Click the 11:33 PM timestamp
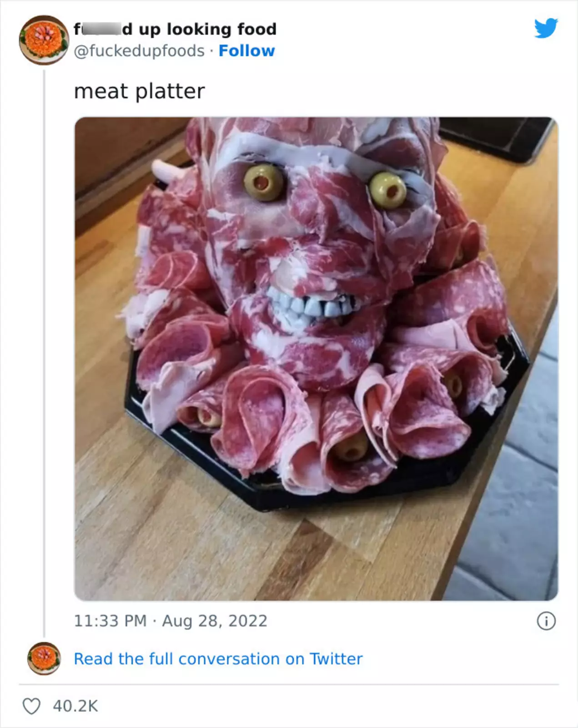The height and width of the screenshot is (728, 578). (x=110, y=621)
